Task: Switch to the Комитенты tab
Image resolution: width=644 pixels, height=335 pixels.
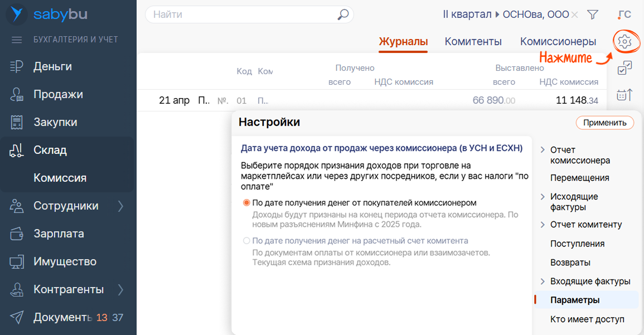Action: pos(473,42)
